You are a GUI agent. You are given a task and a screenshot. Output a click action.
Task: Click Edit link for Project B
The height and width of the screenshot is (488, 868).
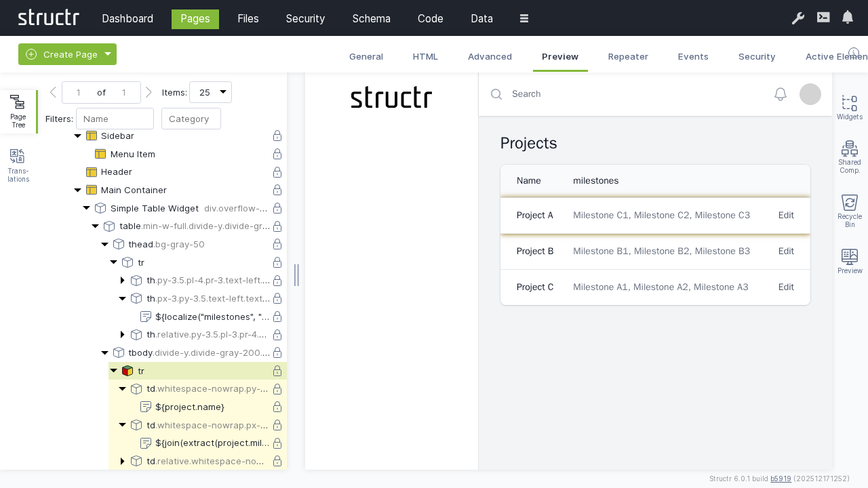point(786,251)
